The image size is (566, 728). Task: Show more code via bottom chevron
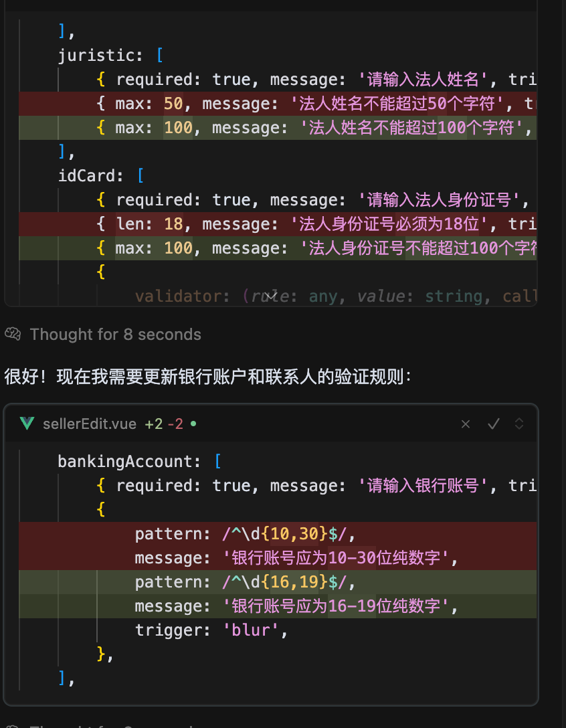click(x=272, y=295)
